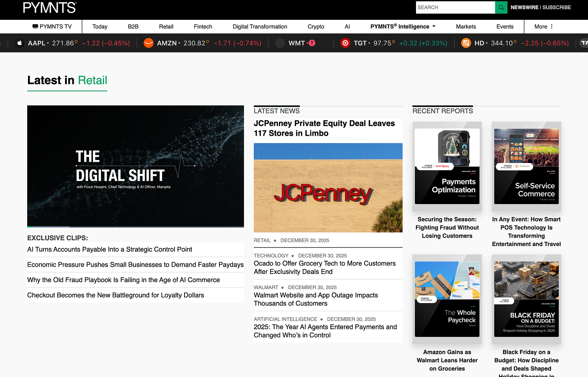Open Why the Old Fraud Playbook clip
The image size is (588, 377).
pos(123,280)
